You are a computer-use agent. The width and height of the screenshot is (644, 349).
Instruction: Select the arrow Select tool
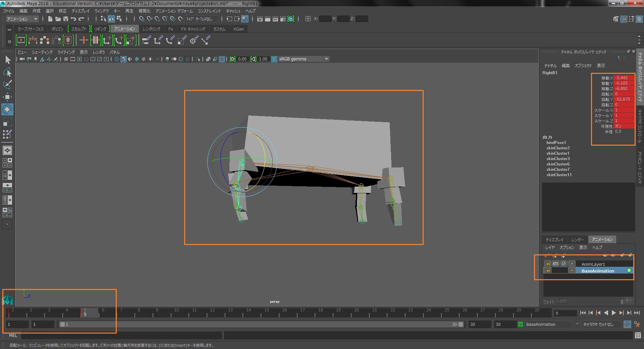[8, 60]
